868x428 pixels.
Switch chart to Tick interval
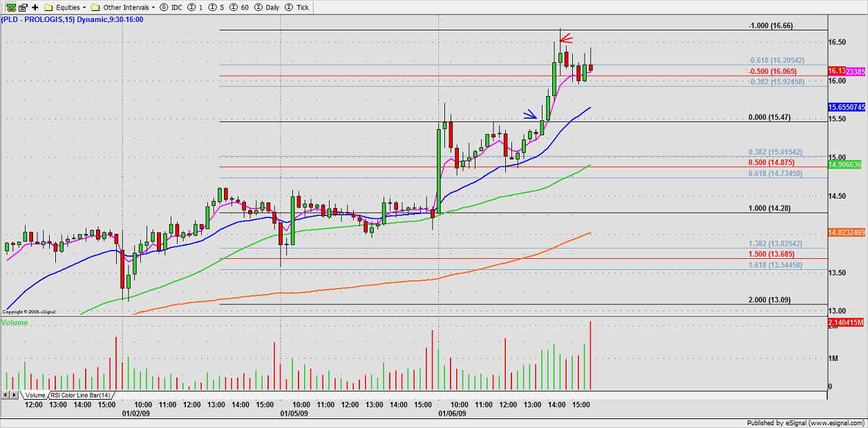299,7
